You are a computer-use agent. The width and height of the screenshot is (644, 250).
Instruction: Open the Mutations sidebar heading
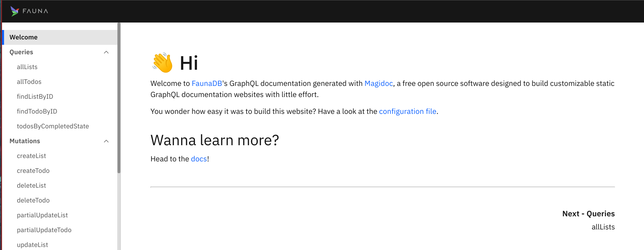pos(25,141)
